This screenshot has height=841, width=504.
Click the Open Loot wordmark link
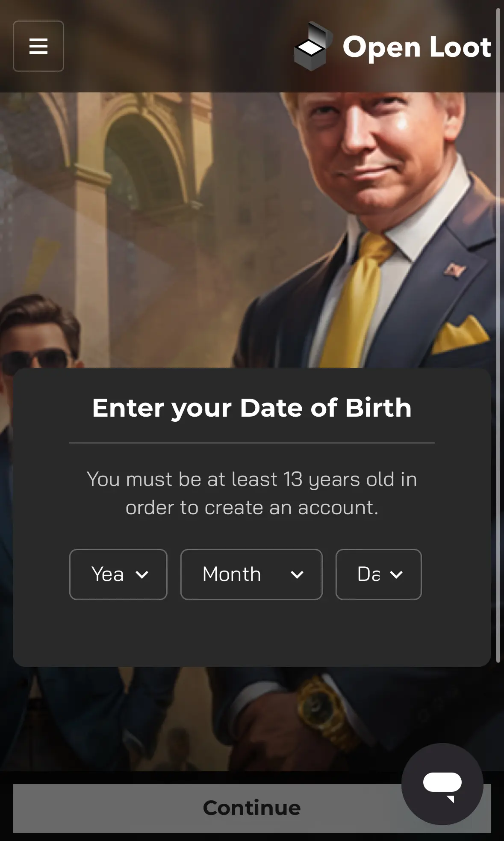(x=417, y=47)
